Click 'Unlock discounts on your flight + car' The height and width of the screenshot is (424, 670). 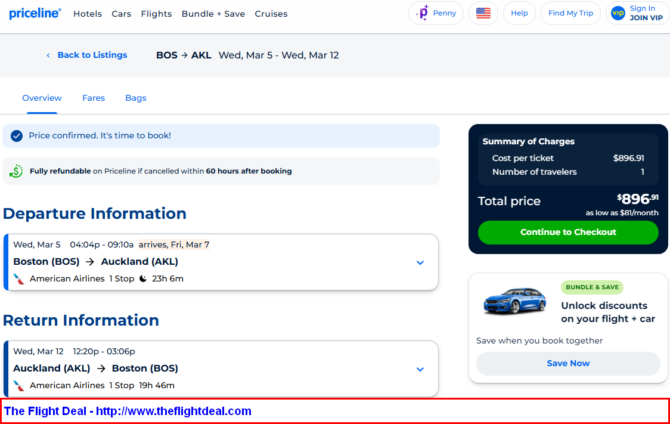coord(608,312)
